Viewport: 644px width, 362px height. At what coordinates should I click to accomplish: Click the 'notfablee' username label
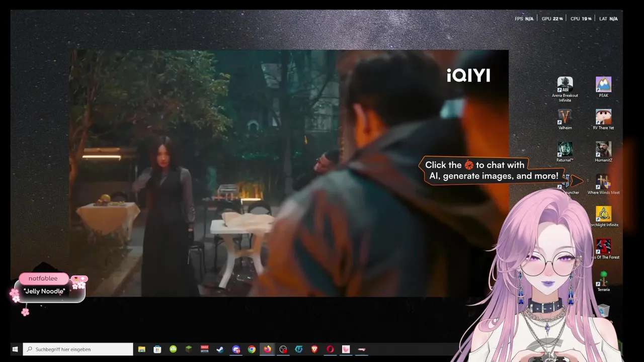coord(43,279)
